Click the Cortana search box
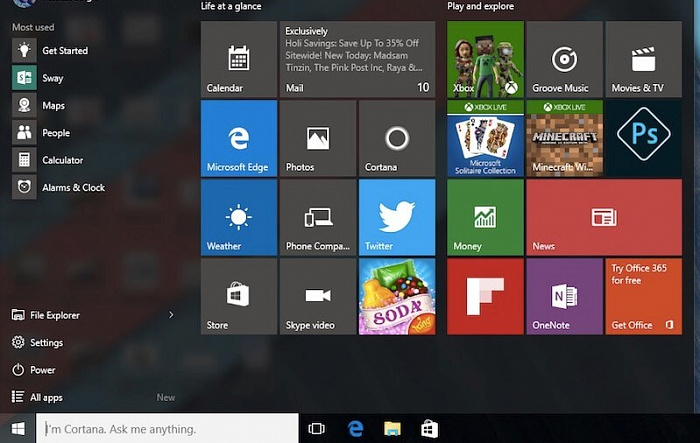This screenshot has width=700, height=443. pyautogui.click(x=168, y=429)
